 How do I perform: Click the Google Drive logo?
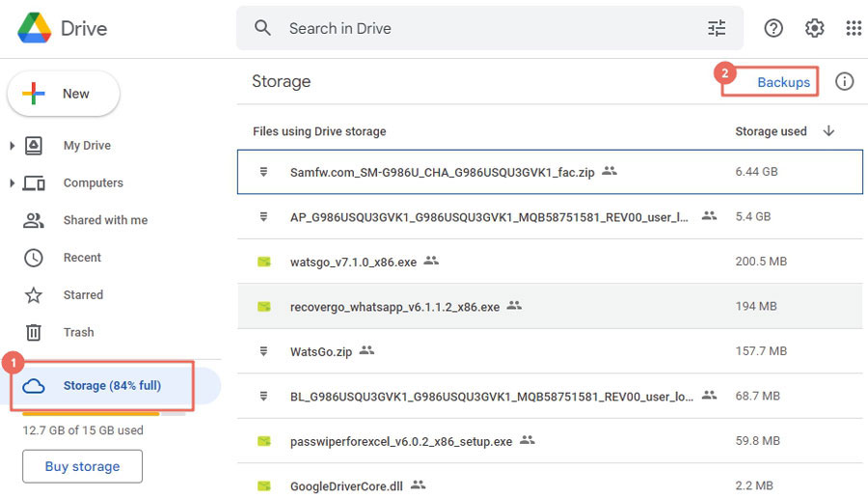[35, 28]
